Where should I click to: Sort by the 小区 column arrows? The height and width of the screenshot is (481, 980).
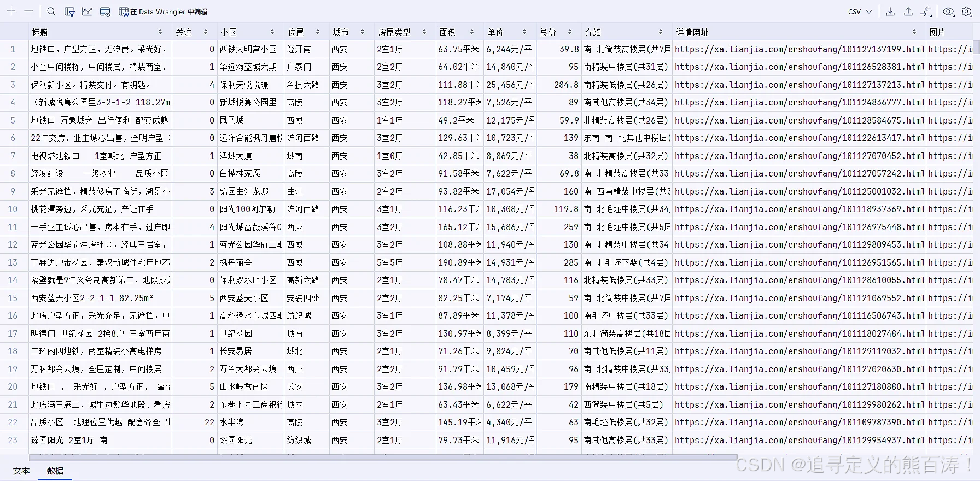point(272,32)
